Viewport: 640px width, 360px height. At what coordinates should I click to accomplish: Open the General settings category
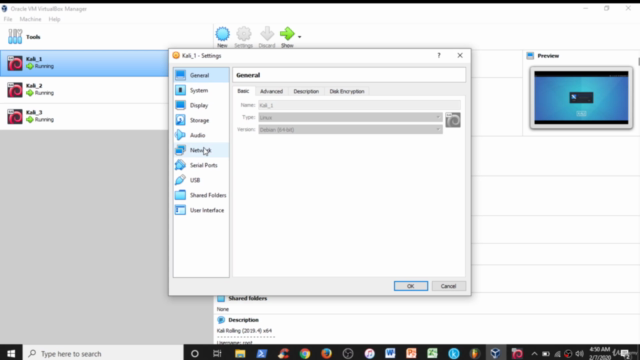201,75
